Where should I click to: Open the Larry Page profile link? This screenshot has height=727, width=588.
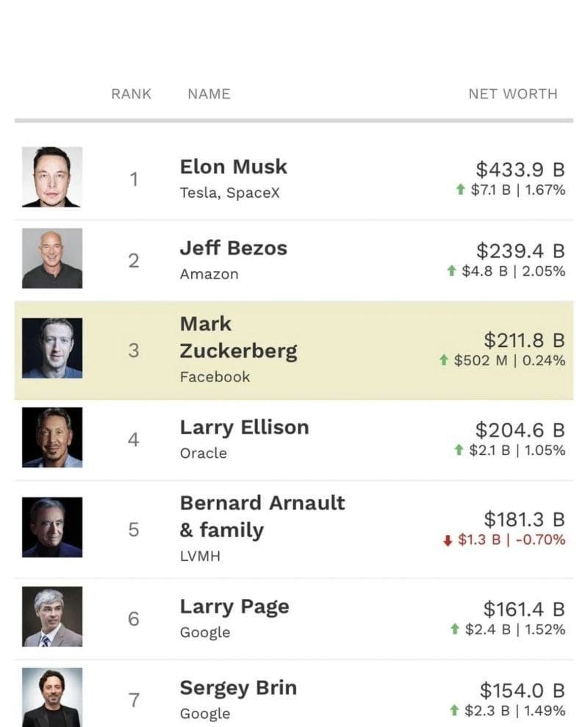click(234, 607)
